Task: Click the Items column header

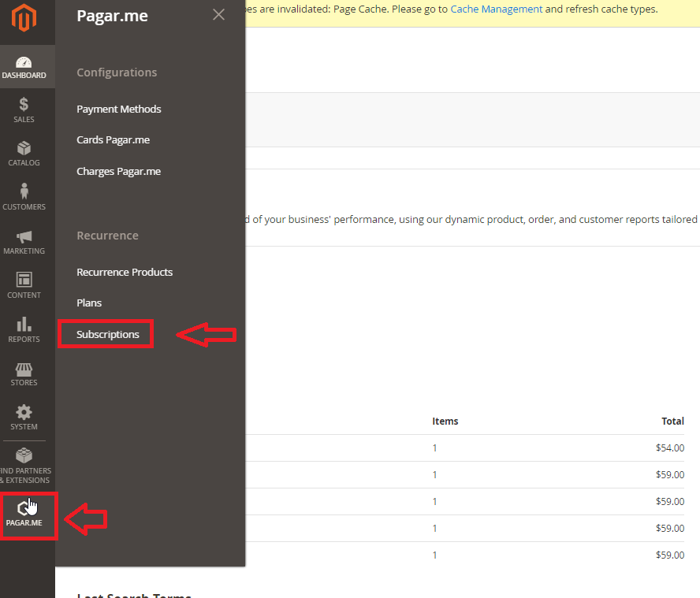Action: pyautogui.click(x=445, y=421)
